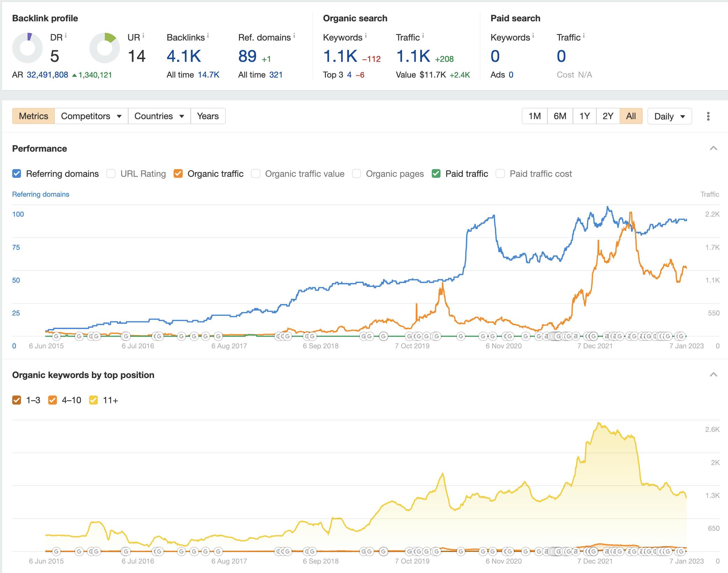Collapse the Performance section
This screenshot has height=573, width=728.
coord(713,148)
